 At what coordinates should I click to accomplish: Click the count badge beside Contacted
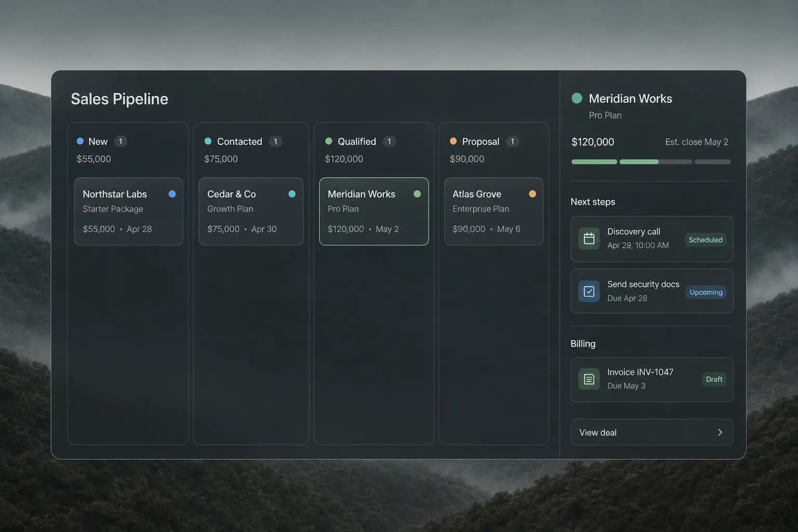[x=275, y=141]
